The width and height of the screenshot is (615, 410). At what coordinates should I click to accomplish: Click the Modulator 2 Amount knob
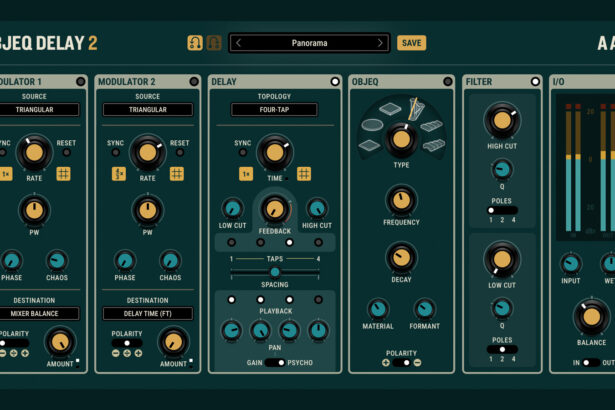tap(173, 343)
